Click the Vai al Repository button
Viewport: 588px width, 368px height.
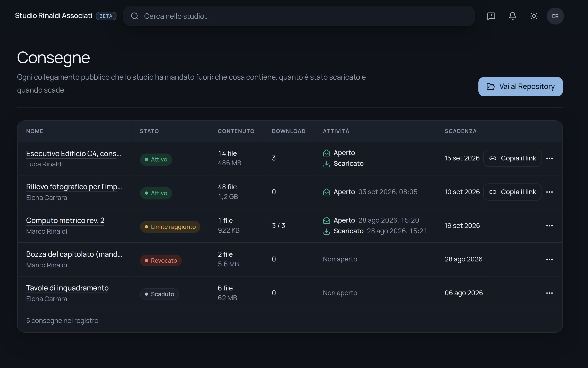[x=520, y=87]
